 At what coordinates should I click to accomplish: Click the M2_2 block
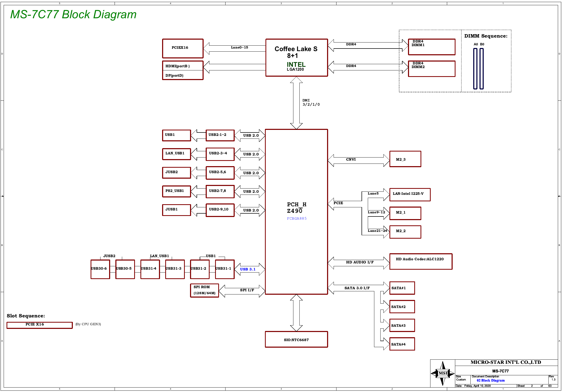click(x=405, y=232)
